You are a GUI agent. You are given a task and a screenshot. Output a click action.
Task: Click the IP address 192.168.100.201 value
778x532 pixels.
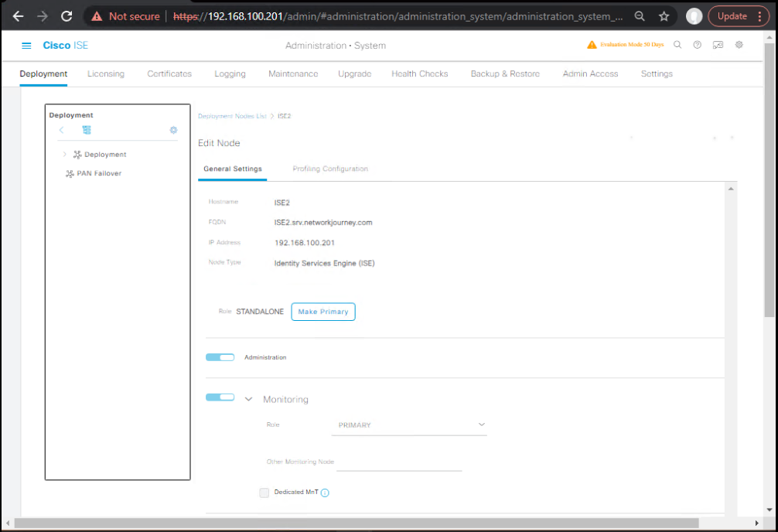point(305,243)
